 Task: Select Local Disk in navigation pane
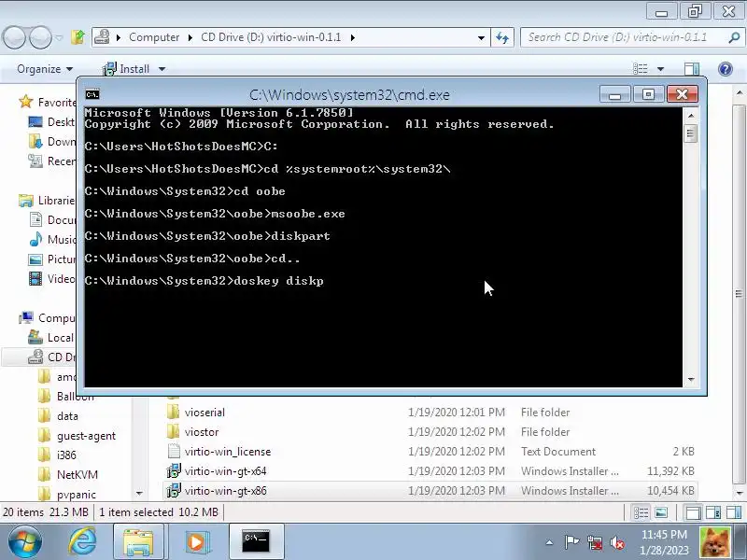[50, 338]
